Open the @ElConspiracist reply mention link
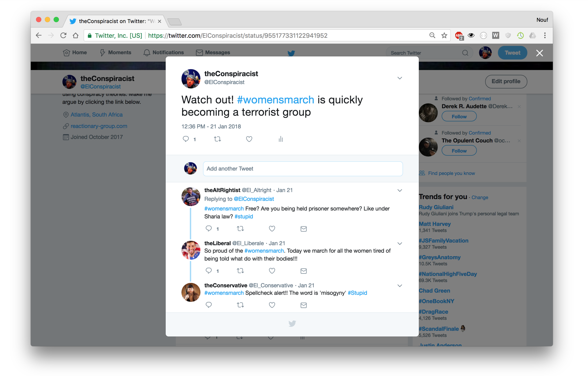This screenshot has width=588, height=376. [254, 199]
